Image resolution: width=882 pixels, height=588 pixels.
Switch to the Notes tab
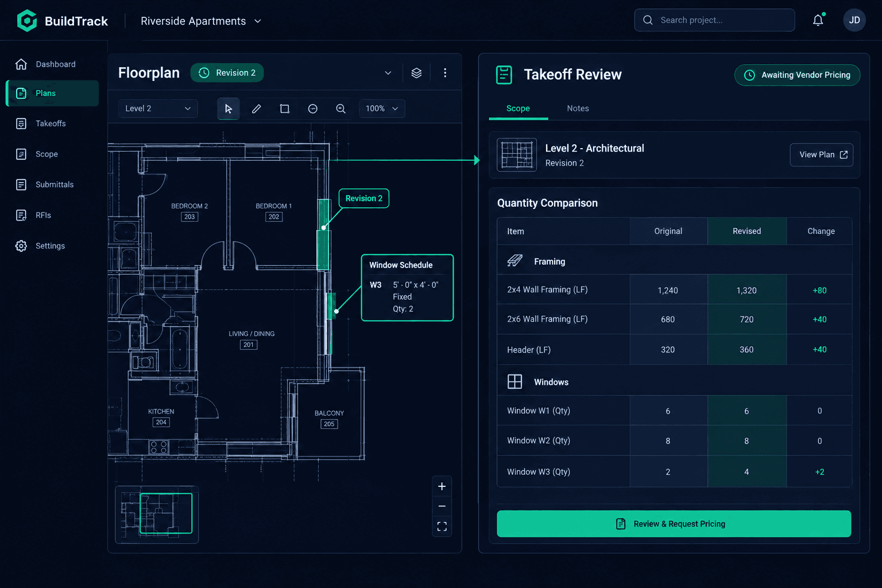[x=578, y=109]
